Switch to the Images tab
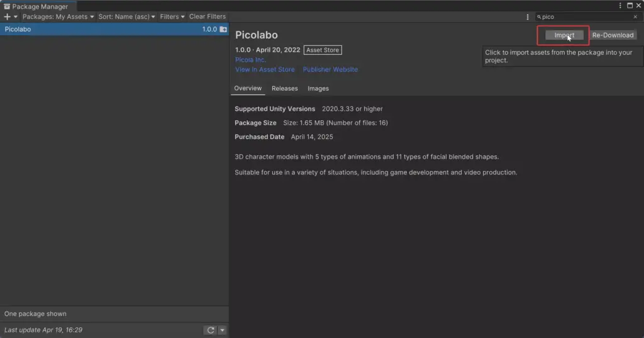 pyautogui.click(x=318, y=88)
